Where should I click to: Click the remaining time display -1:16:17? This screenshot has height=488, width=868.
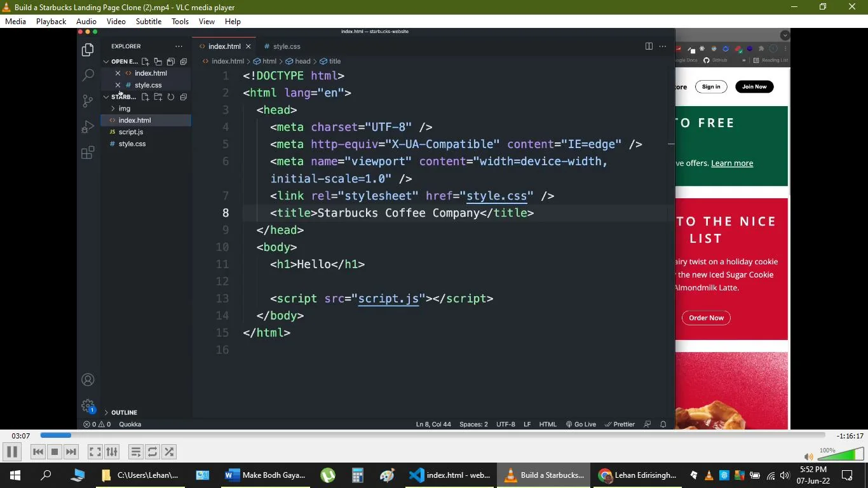(850, 436)
